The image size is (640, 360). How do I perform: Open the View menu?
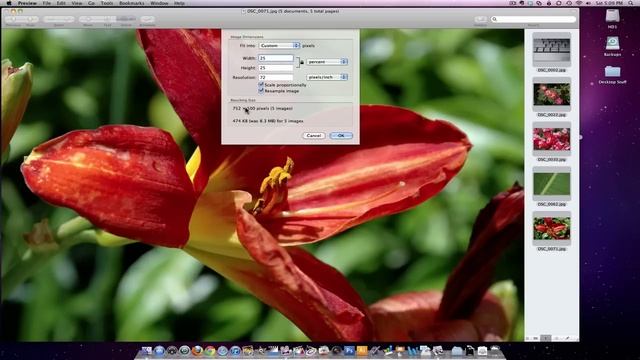coord(77,3)
